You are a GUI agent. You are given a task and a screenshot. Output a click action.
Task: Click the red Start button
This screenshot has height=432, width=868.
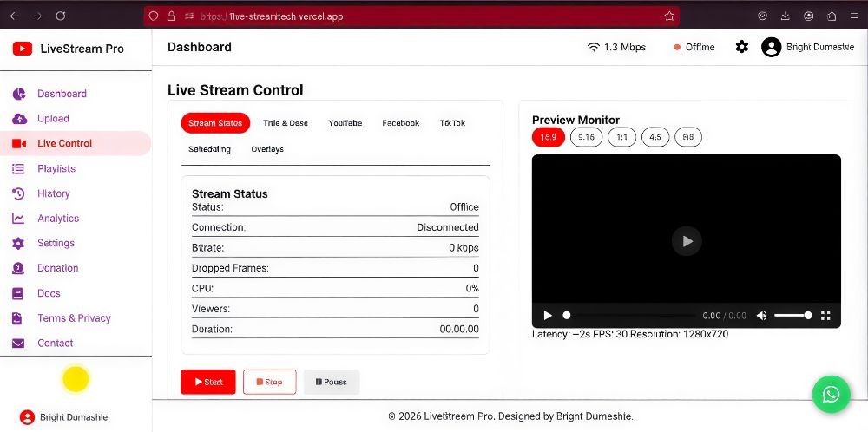(x=208, y=382)
